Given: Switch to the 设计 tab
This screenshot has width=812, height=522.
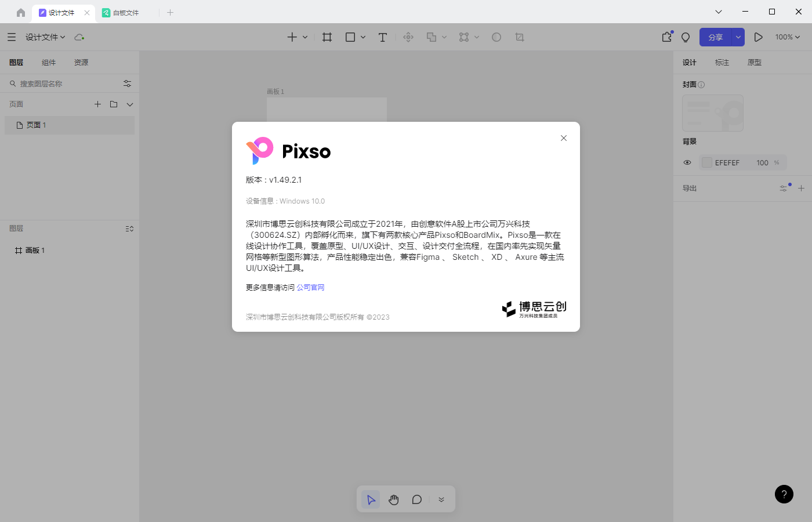Looking at the screenshot, I should 690,63.
